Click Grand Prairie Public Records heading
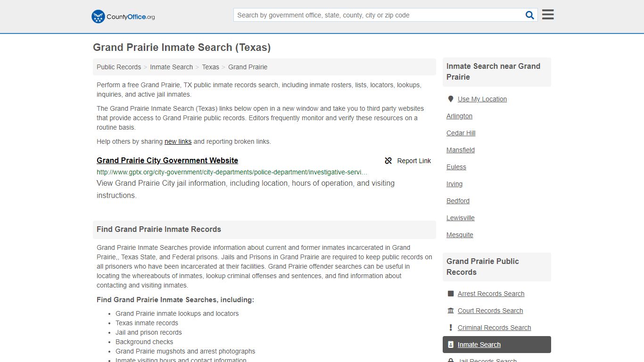 click(x=482, y=267)
